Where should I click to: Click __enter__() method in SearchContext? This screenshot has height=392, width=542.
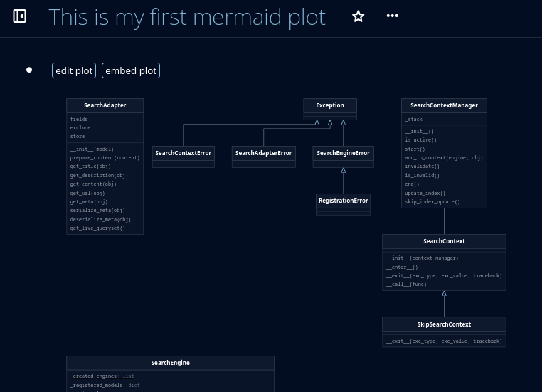point(402,267)
